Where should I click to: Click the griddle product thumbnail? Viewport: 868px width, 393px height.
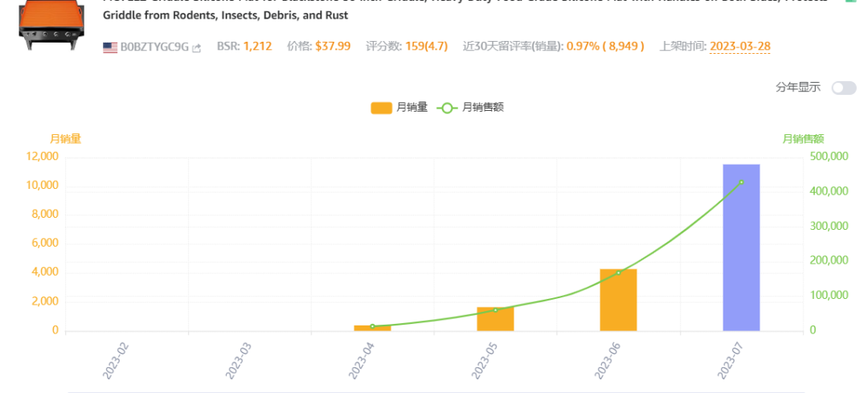(51, 25)
